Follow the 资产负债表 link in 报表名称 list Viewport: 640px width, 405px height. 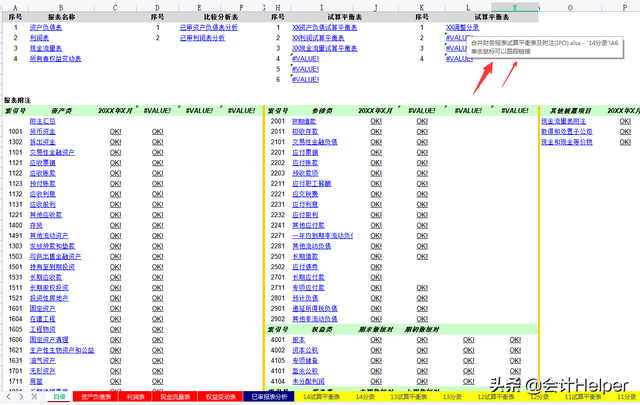click(46, 27)
